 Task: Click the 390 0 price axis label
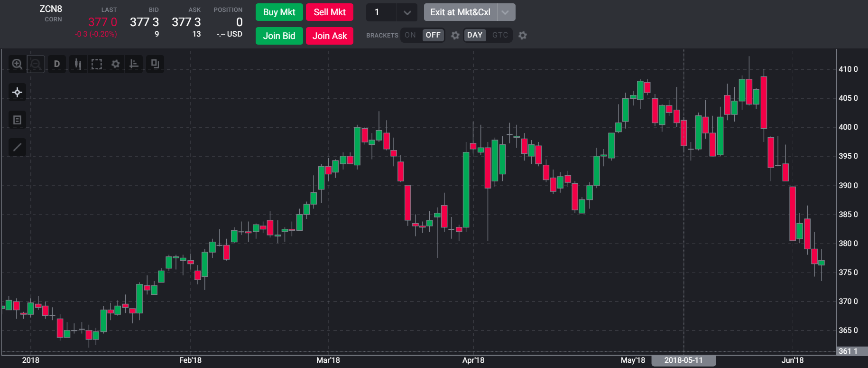click(x=848, y=186)
